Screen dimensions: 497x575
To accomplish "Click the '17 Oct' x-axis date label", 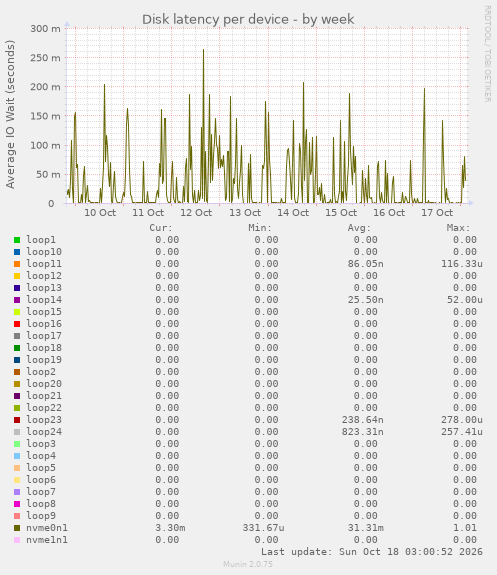I will pos(437,213).
